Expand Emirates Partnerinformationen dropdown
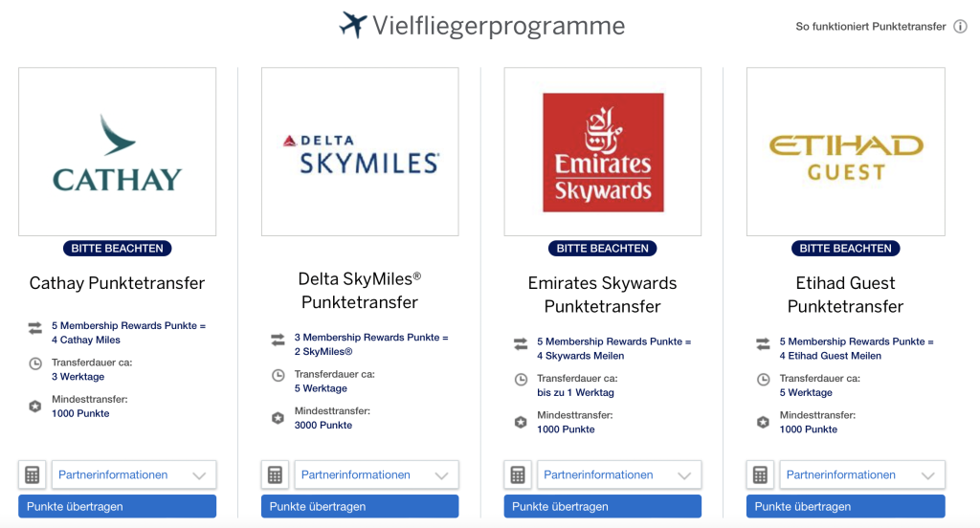The width and height of the screenshot is (980, 528). point(619,474)
